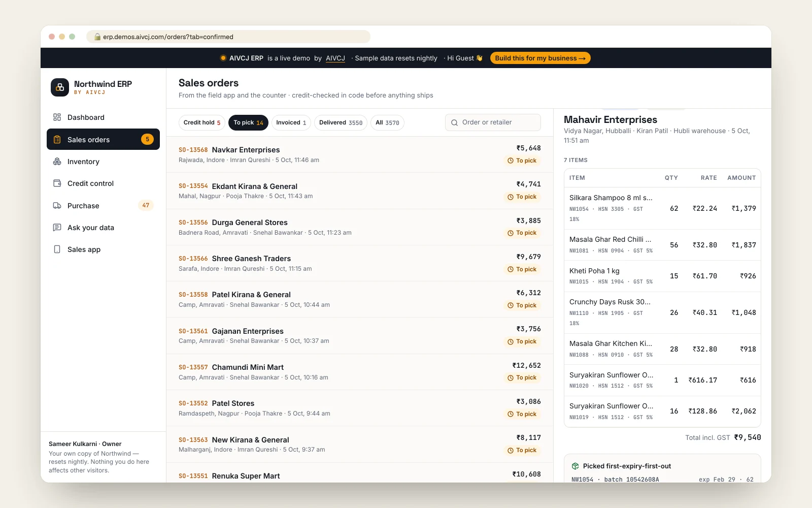This screenshot has width=812, height=508.
Task: Click the Sales orders clipboard icon
Action: [x=57, y=140]
